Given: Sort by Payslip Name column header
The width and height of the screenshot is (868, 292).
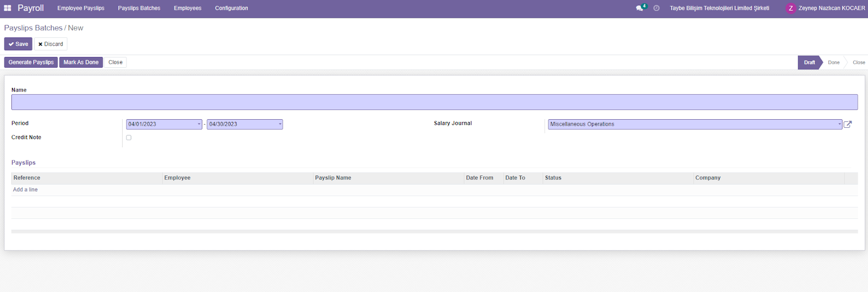Looking at the screenshot, I should (388, 178).
